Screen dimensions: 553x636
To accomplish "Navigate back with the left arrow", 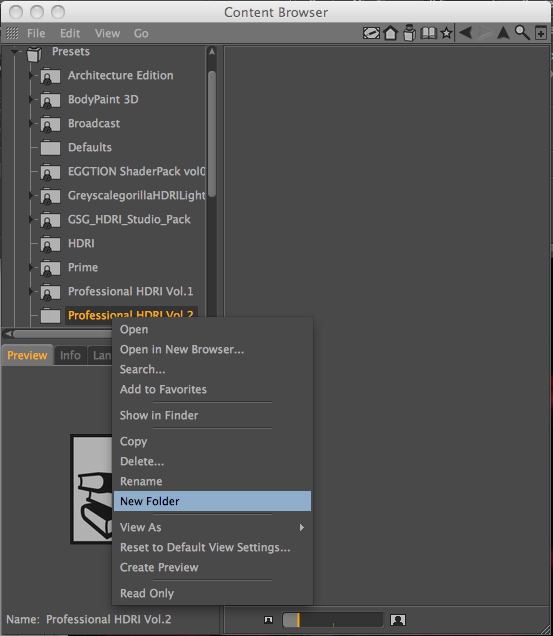I will (465, 32).
